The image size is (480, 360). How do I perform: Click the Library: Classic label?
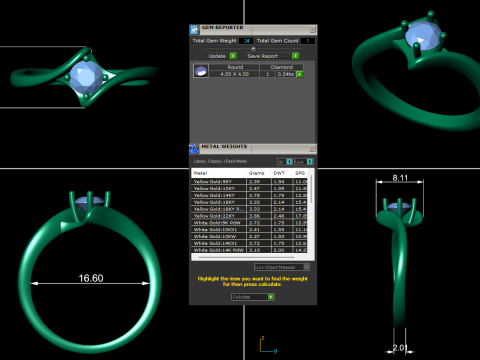pyautogui.click(x=220, y=161)
